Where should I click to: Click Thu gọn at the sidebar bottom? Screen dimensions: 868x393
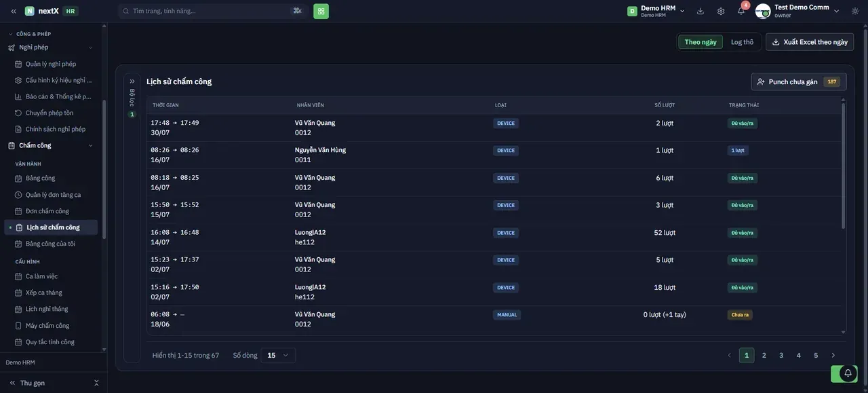[x=33, y=383]
